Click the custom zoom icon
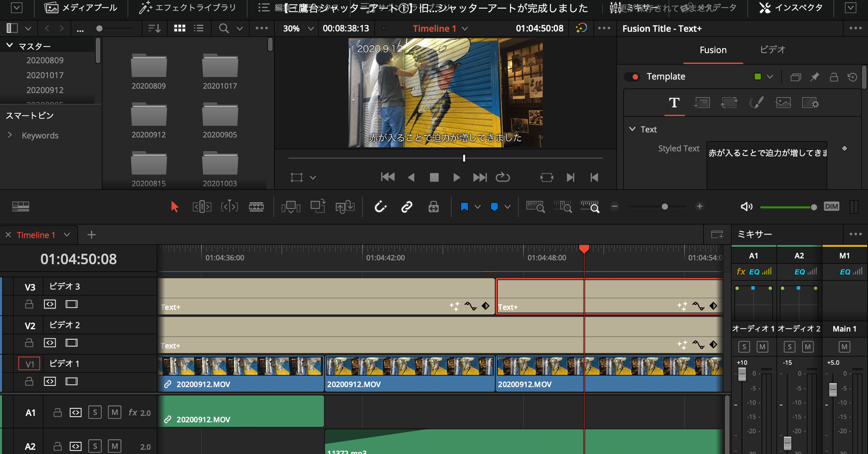The image size is (868, 454). (590, 207)
